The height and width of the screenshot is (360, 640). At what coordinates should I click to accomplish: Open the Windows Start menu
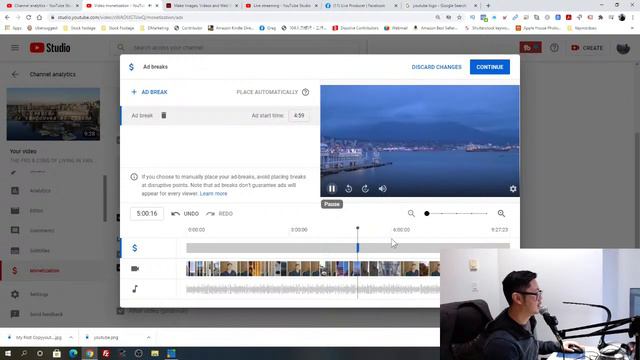(8, 353)
